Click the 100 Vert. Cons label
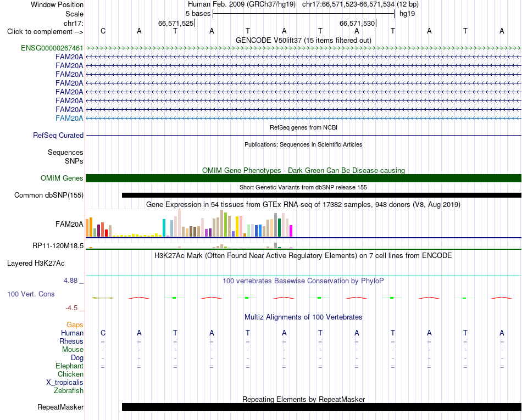 coord(31,294)
